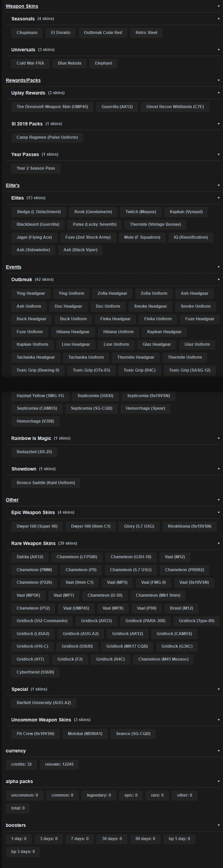Select the Year 2 Season Pass tag
The height and width of the screenshot is (868, 223).
pyautogui.click(x=36, y=168)
